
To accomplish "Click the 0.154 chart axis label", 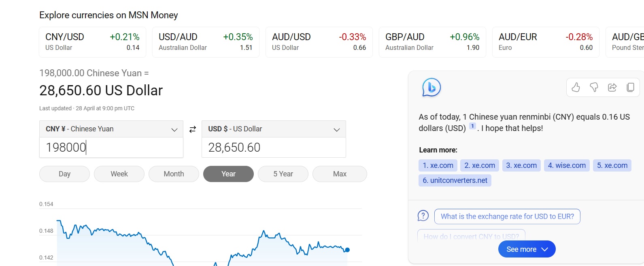I will [46, 204].
